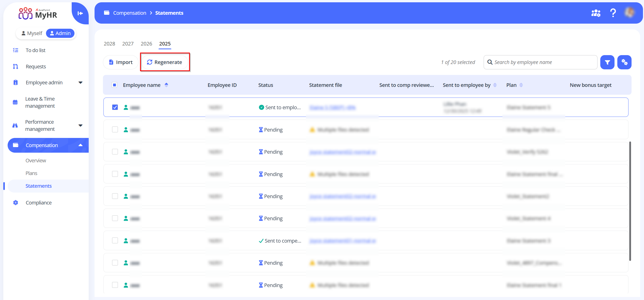Image resolution: width=644 pixels, height=300 pixels.
Task: Uncheck the first employee row checkbox
Action: pos(115,107)
